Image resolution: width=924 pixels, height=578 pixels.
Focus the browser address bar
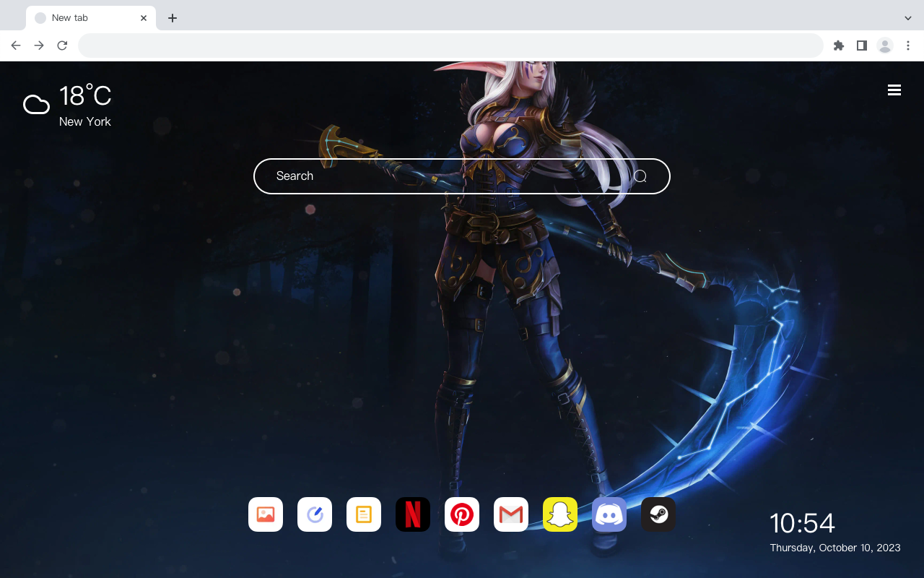(450, 46)
